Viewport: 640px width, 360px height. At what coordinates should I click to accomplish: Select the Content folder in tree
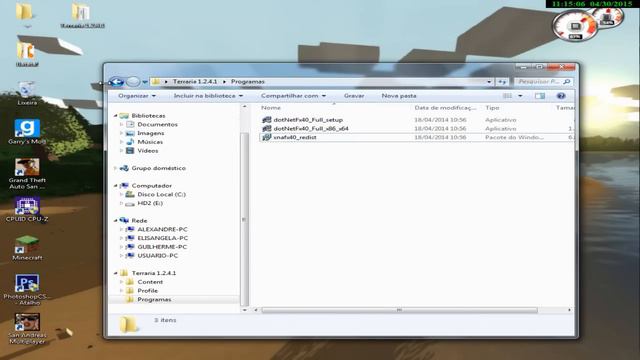(x=150, y=282)
